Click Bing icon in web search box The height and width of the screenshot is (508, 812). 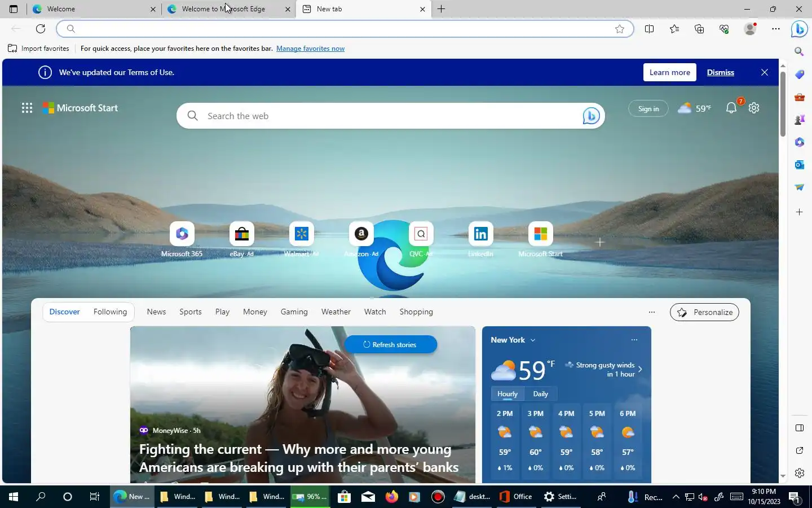click(x=591, y=116)
